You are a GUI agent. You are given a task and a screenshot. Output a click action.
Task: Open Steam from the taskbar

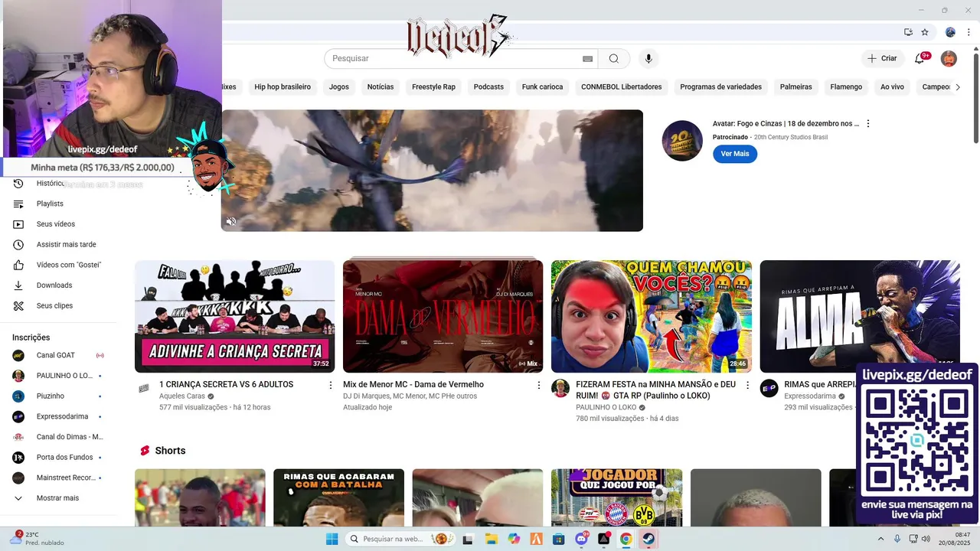coord(648,539)
